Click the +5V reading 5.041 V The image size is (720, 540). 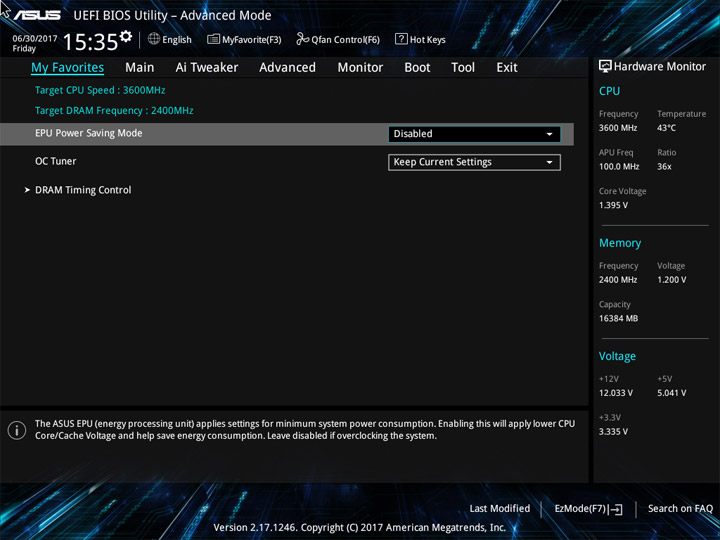tap(671, 393)
